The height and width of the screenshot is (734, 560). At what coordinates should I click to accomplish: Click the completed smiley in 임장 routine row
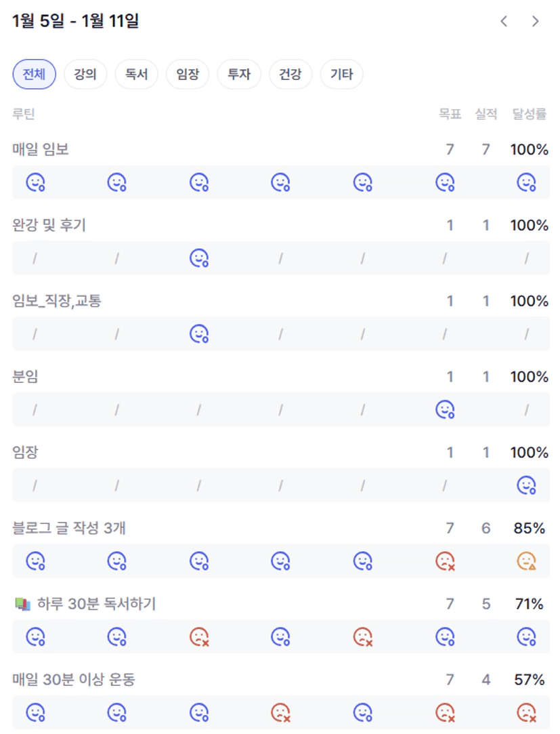(x=526, y=485)
